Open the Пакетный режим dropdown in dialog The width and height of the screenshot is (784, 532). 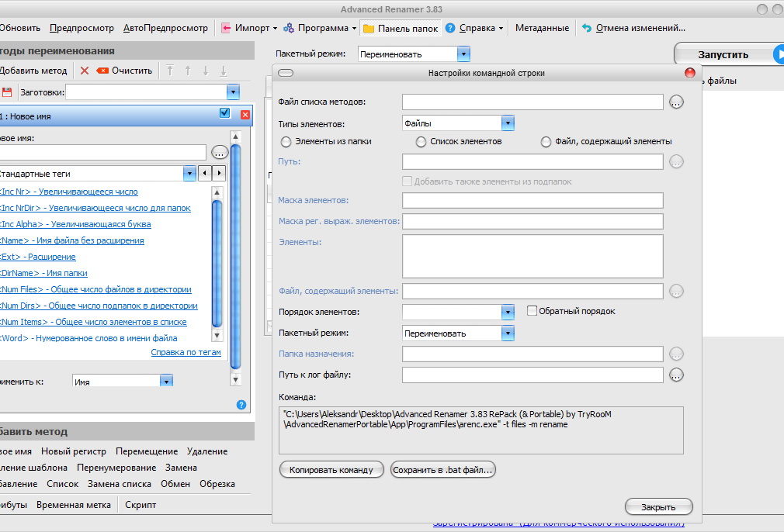pos(508,333)
